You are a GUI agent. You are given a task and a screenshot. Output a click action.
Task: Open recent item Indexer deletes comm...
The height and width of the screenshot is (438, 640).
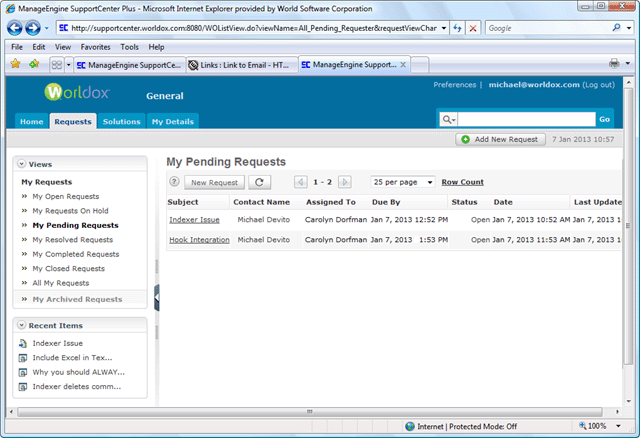coord(77,387)
